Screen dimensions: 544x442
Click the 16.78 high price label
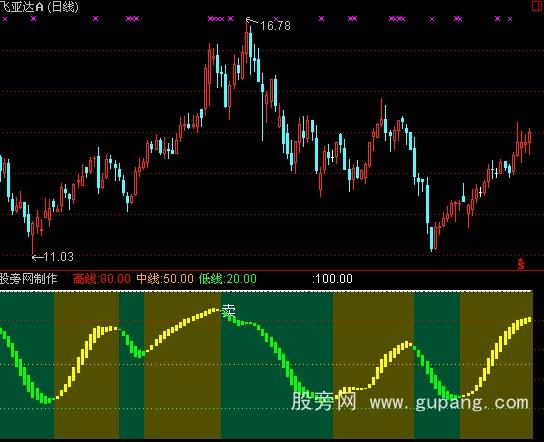275,26
